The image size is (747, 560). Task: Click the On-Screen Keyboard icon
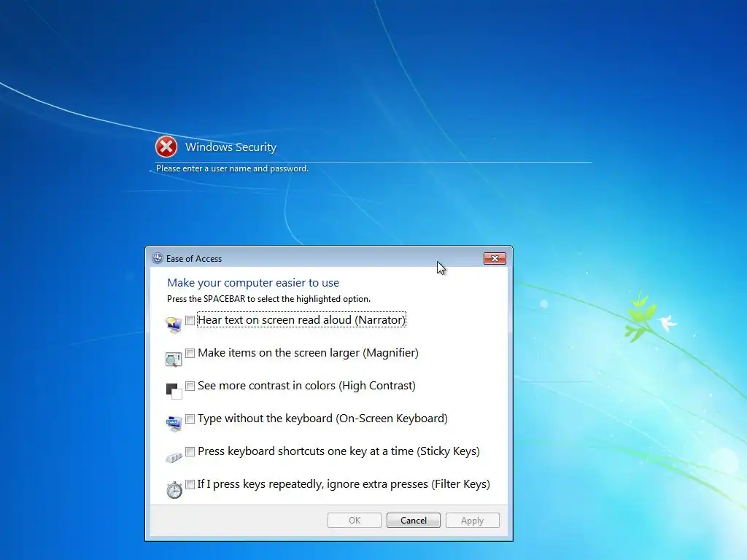(x=174, y=424)
